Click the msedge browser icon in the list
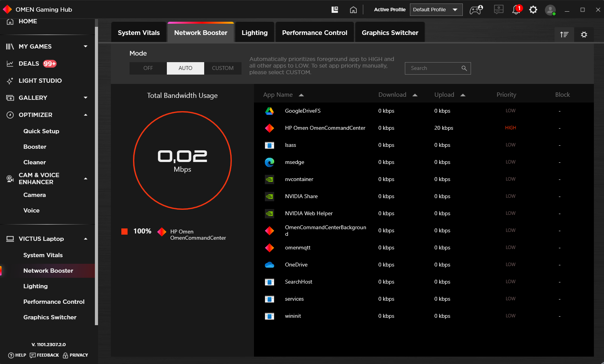Image resolution: width=604 pixels, height=364 pixels. pos(270,162)
